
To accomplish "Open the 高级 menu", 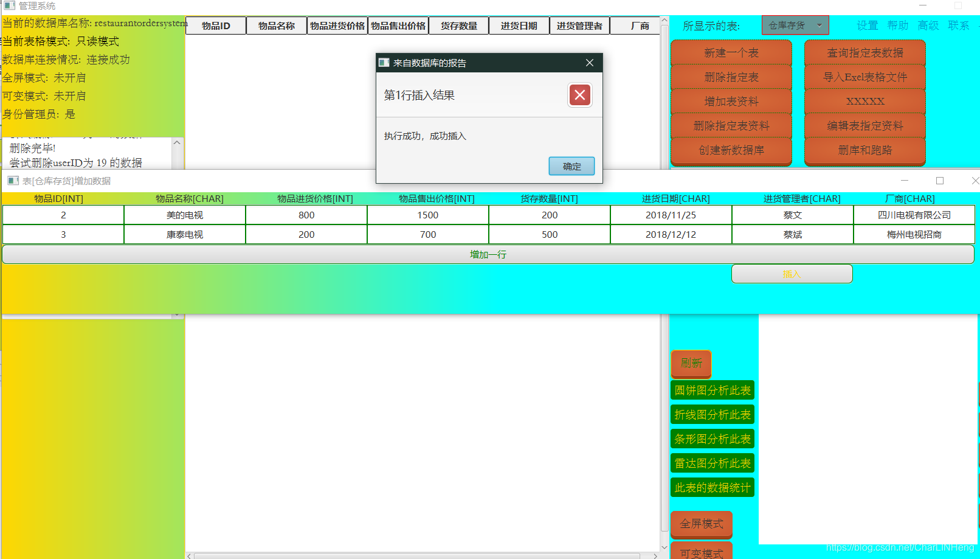I will tap(928, 26).
